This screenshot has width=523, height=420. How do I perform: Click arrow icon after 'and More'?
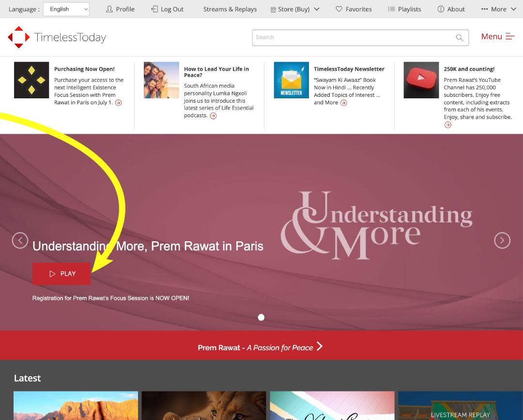(x=343, y=103)
